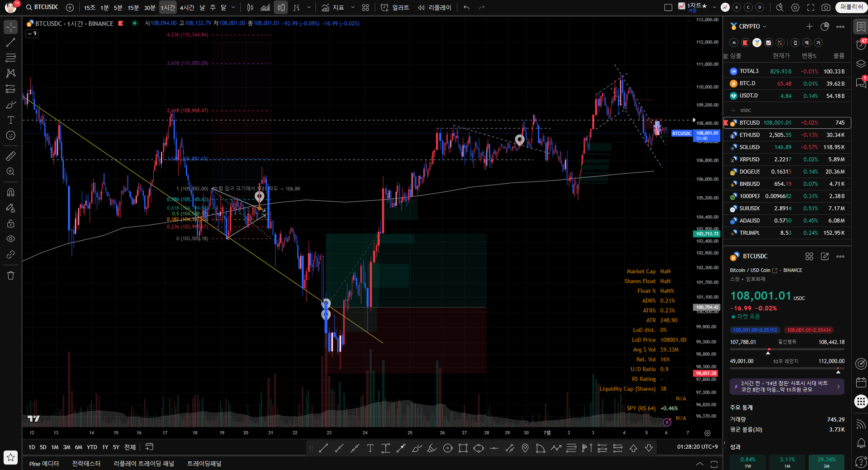Open the alerts bell icon
This screenshot has height=470, width=868.
[x=861, y=443]
